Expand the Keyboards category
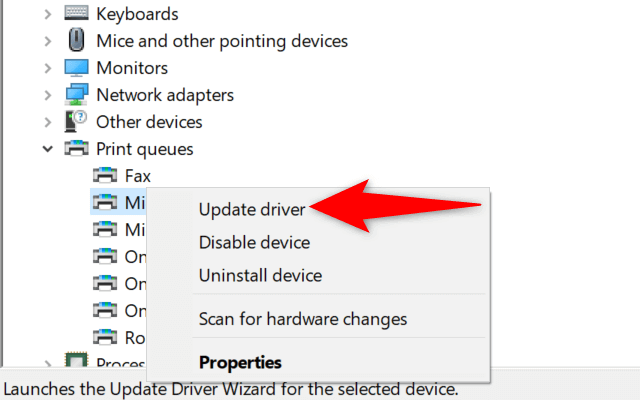 (47, 14)
